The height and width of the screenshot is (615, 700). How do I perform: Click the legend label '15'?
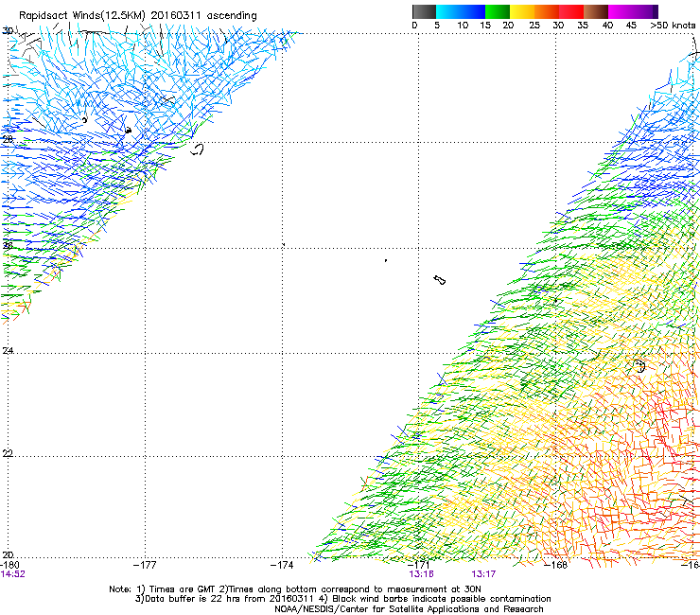pos(485,26)
